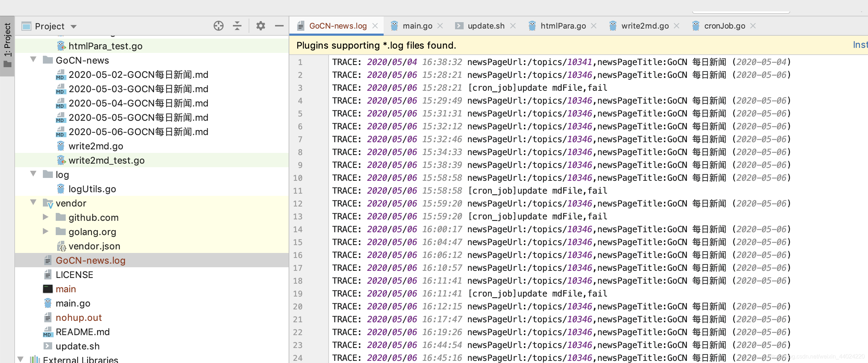Screen dimensions: 868x363
Task: Click the locate/scroll from source target icon
Action: click(219, 26)
